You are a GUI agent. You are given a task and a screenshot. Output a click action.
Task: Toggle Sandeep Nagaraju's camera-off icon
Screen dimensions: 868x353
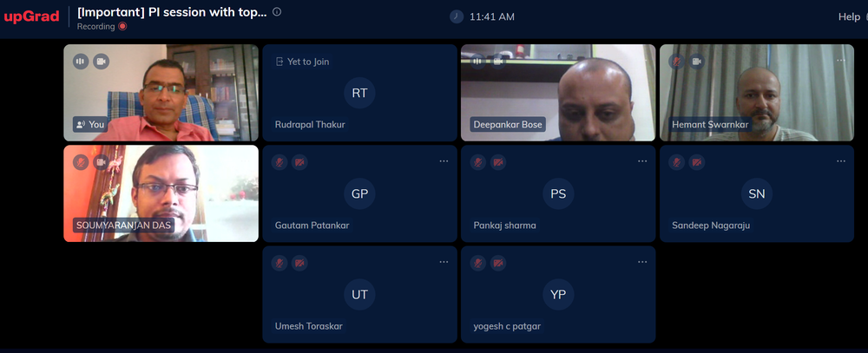(x=697, y=161)
